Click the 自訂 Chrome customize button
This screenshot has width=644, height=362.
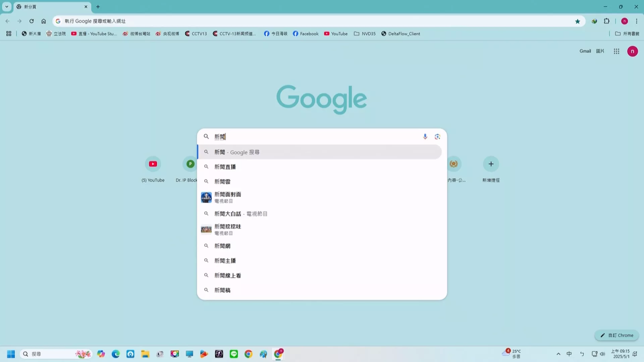click(617, 335)
